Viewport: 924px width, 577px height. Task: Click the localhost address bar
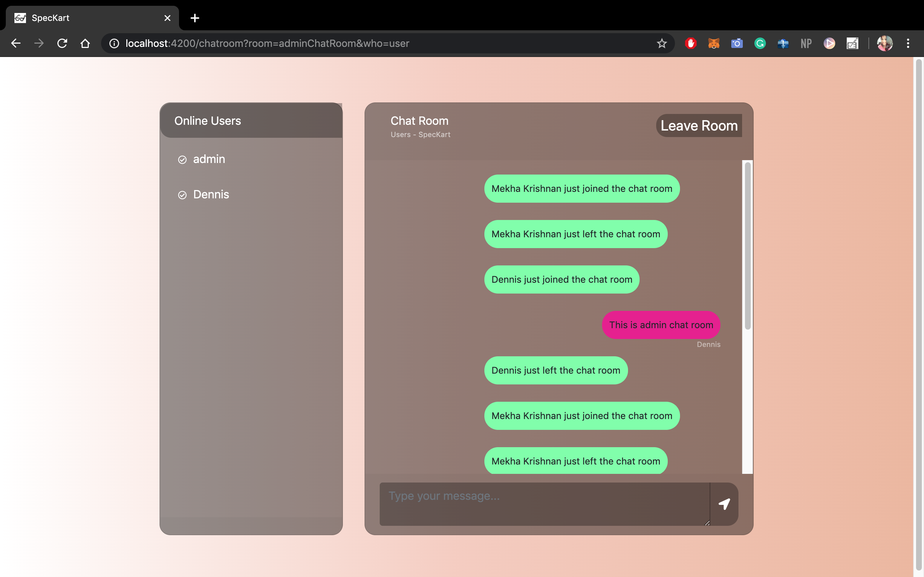pyautogui.click(x=344, y=44)
